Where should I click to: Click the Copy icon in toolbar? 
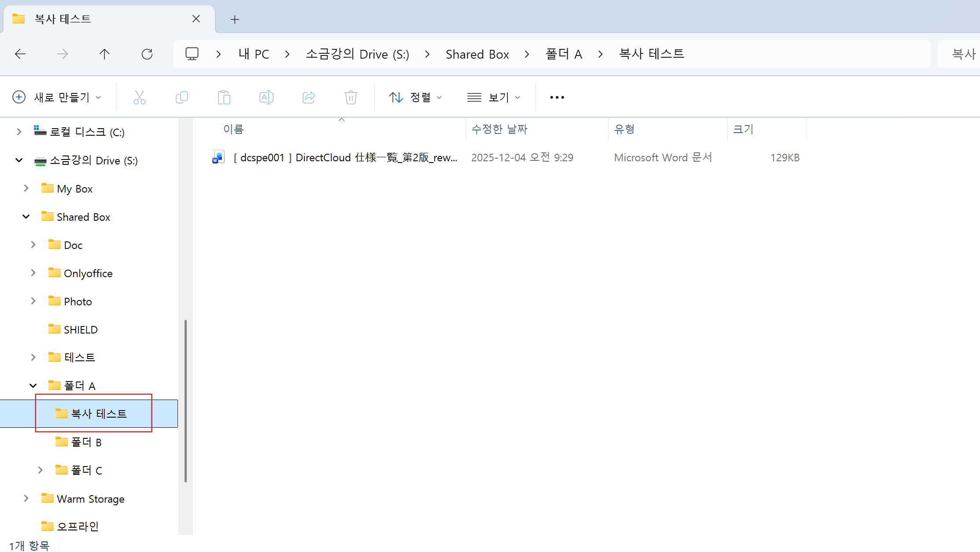181,97
